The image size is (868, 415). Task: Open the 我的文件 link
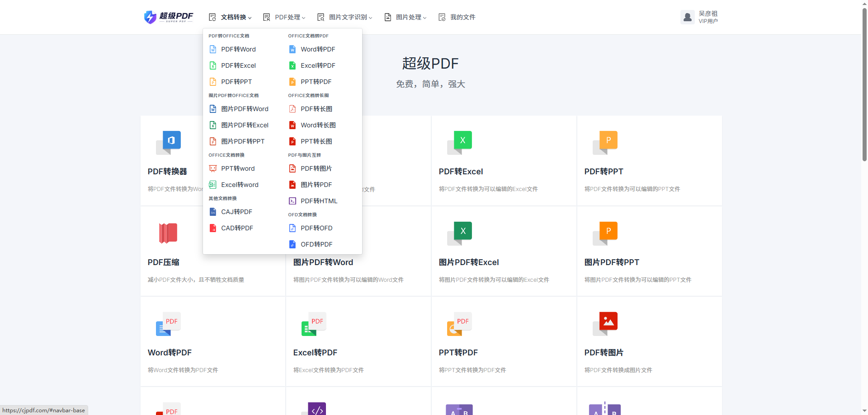pyautogui.click(x=457, y=17)
